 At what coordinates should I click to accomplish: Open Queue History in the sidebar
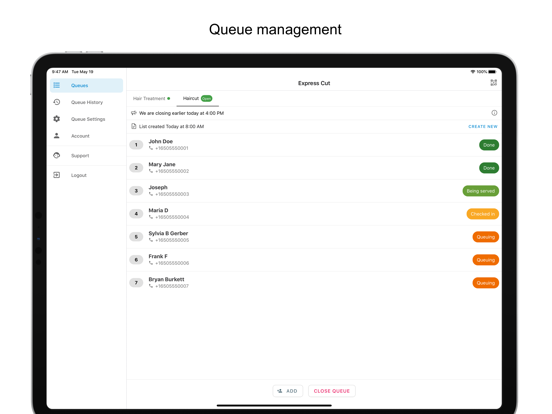86,102
